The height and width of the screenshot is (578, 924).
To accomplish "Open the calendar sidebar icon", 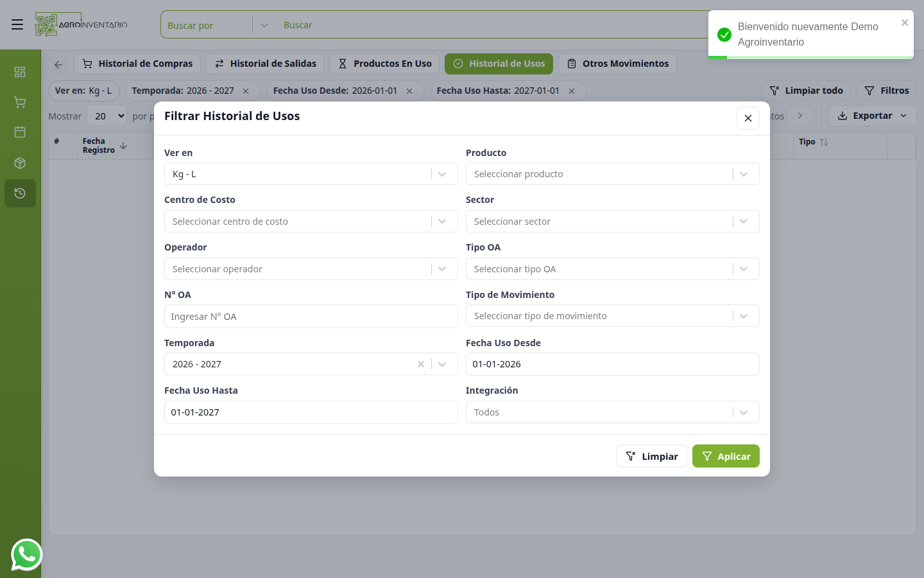I will (20, 132).
